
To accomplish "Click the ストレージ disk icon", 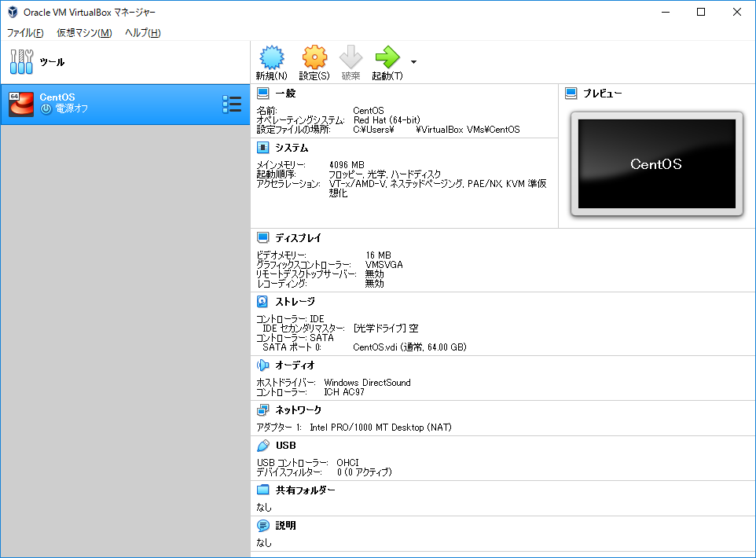I will 261,301.
